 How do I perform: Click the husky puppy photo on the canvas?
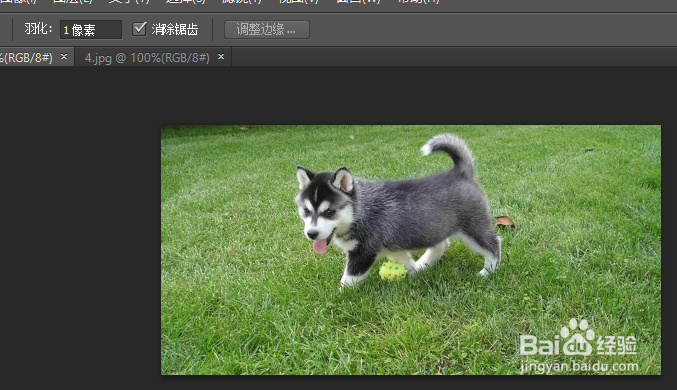[x=411, y=250]
